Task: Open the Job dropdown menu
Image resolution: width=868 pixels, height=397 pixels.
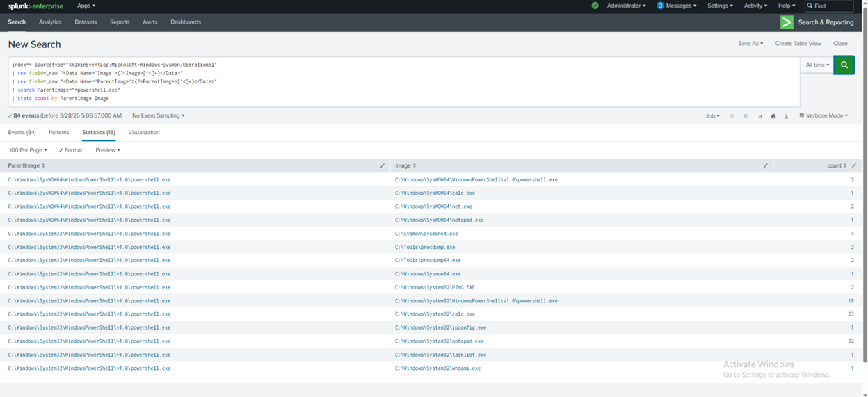Action: tap(713, 116)
